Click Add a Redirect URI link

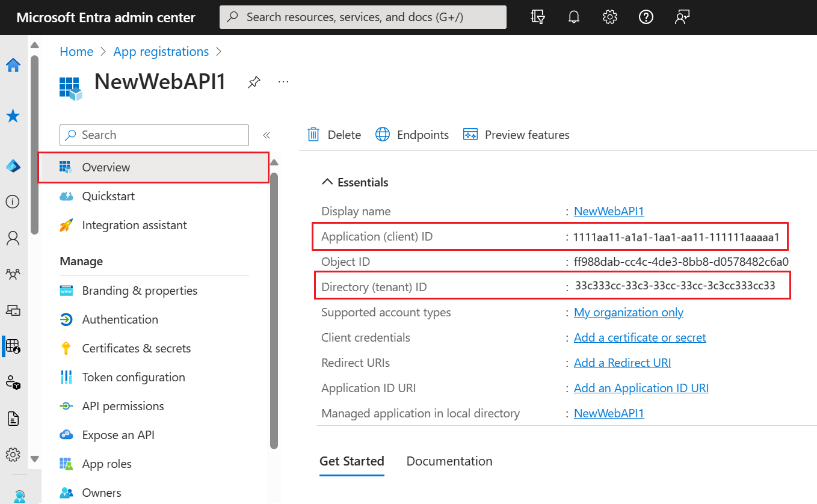pyautogui.click(x=622, y=363)
